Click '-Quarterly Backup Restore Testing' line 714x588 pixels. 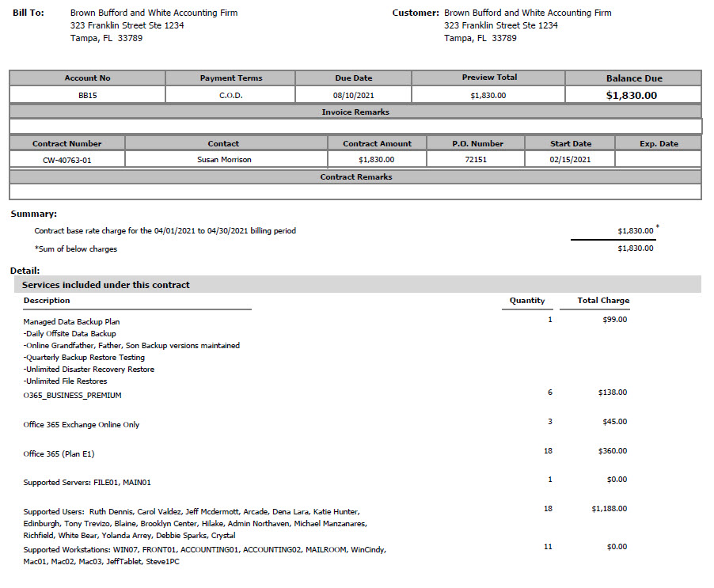point(84,357)
